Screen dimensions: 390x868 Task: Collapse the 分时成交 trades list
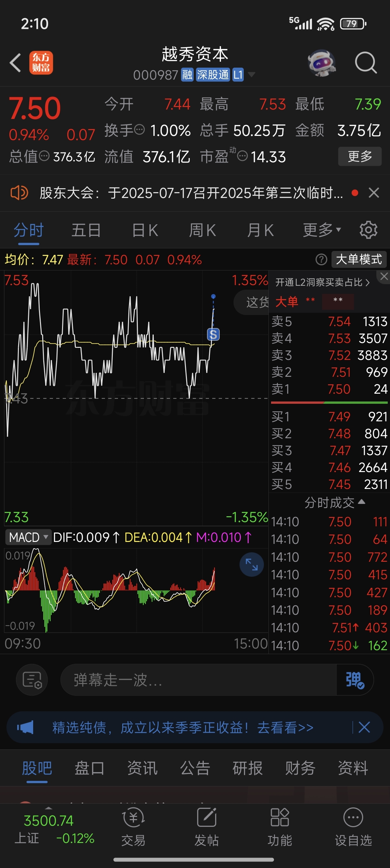[335, 502]
